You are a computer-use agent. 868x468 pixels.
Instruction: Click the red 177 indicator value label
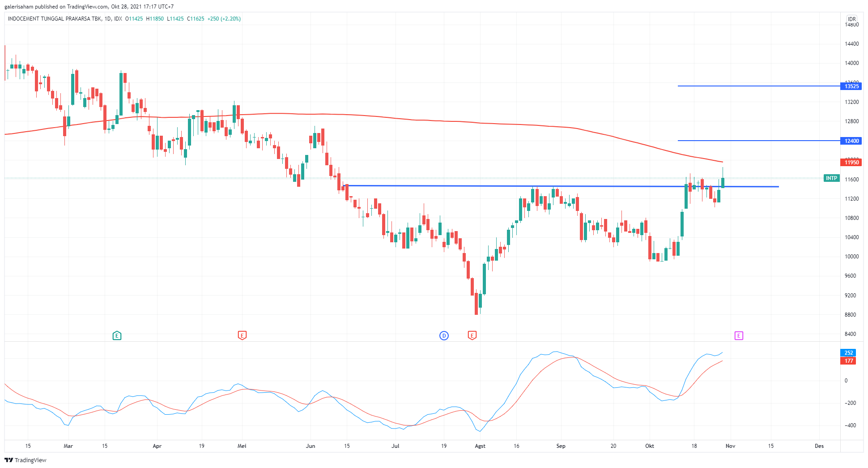pyautogui.click(x=848, y=361)
